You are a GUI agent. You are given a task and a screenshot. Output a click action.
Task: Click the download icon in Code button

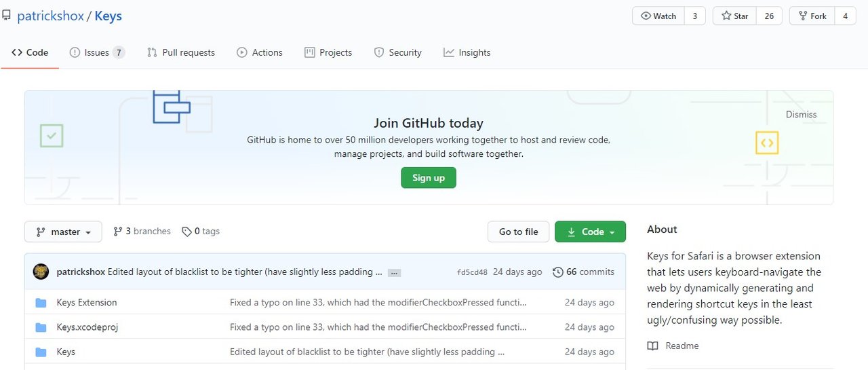click(x=572, y=232)
